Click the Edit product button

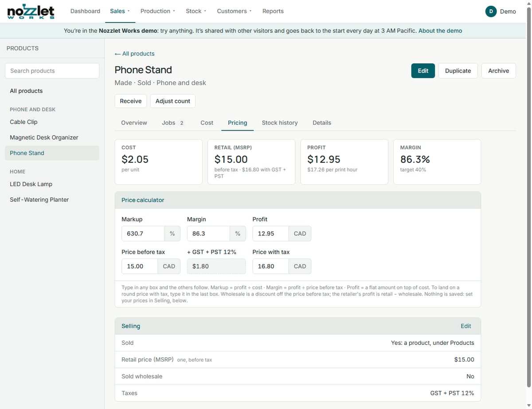coord(423,70)
